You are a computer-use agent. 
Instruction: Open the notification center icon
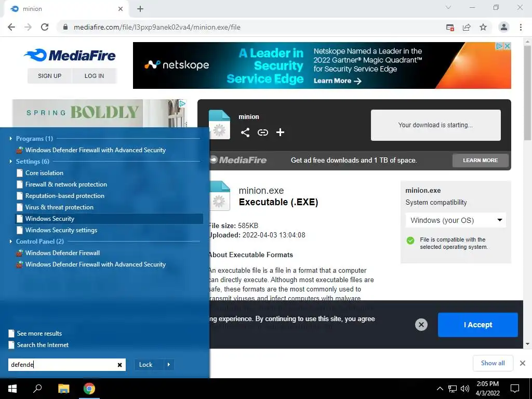pos(515,389)
